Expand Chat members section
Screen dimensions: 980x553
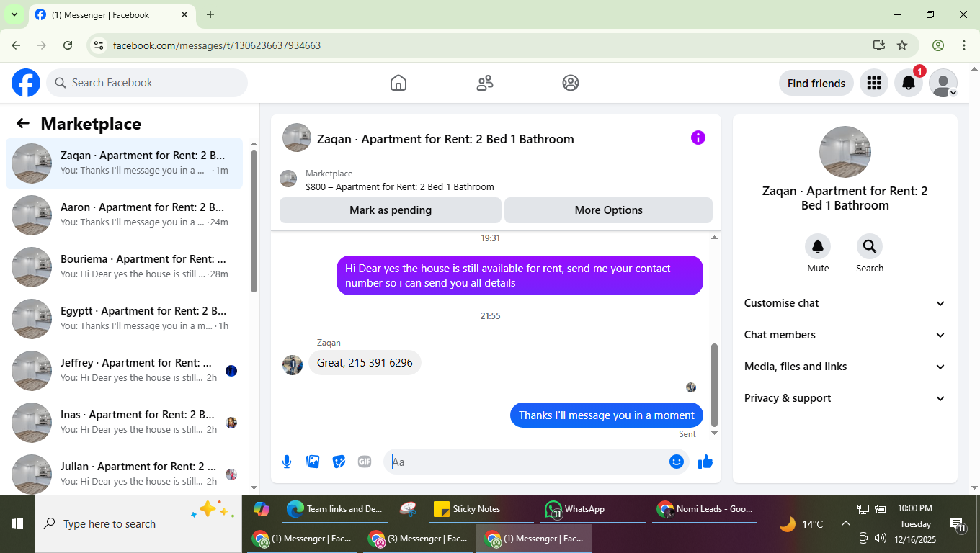click(845, 335)
